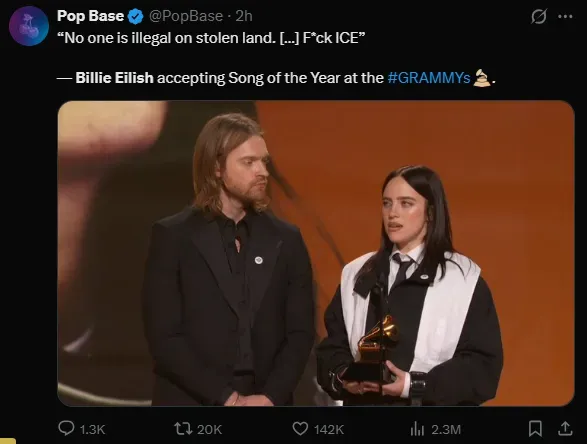This screenshot has height=444, width=587.
Task: Click the 20K repost count
Action: [x=210, y=429]
